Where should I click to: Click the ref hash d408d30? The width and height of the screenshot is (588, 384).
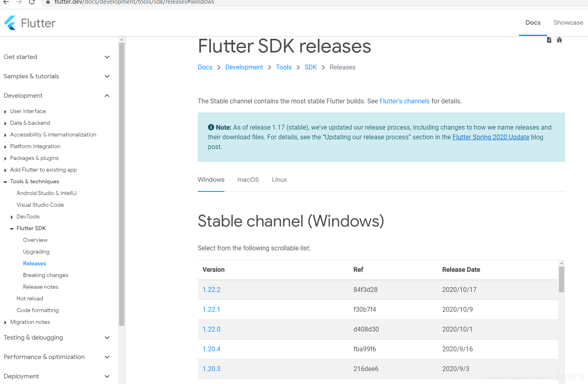point(366,329)
